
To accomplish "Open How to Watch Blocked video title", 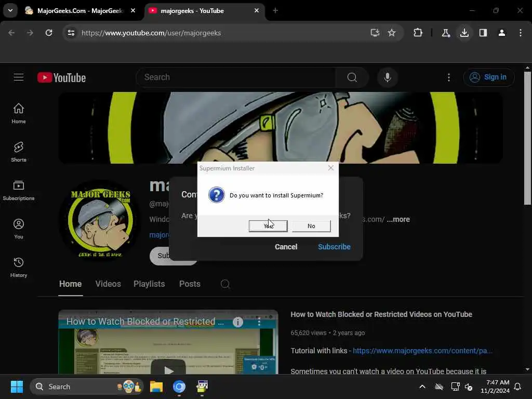I will pyautogui.click(x=381, y=314).
